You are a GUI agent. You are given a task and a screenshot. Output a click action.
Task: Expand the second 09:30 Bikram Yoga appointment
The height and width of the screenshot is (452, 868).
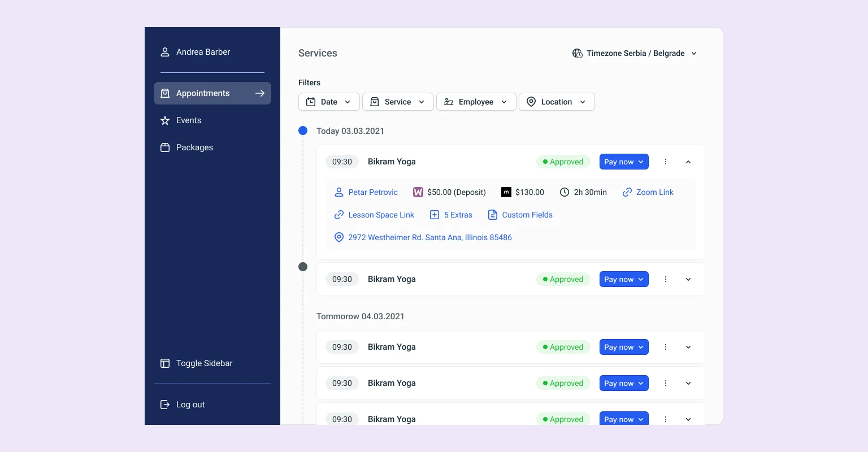pos(688,279)
